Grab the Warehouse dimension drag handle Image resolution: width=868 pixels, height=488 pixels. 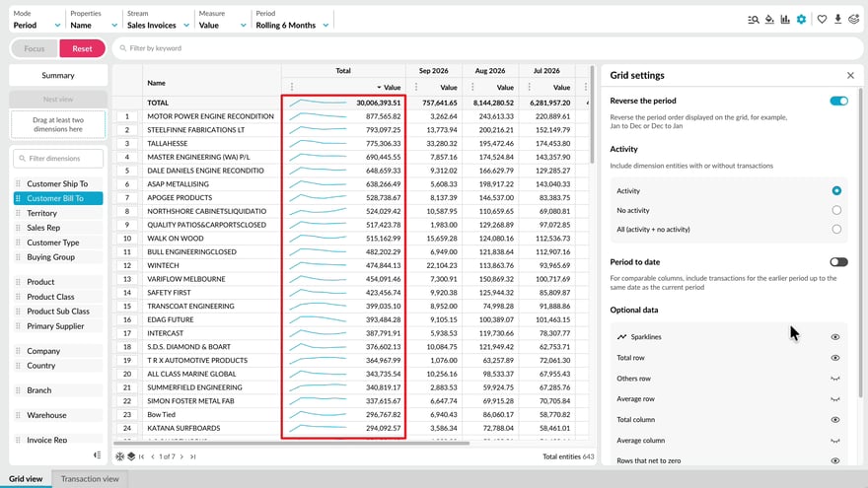pos(19,415)
